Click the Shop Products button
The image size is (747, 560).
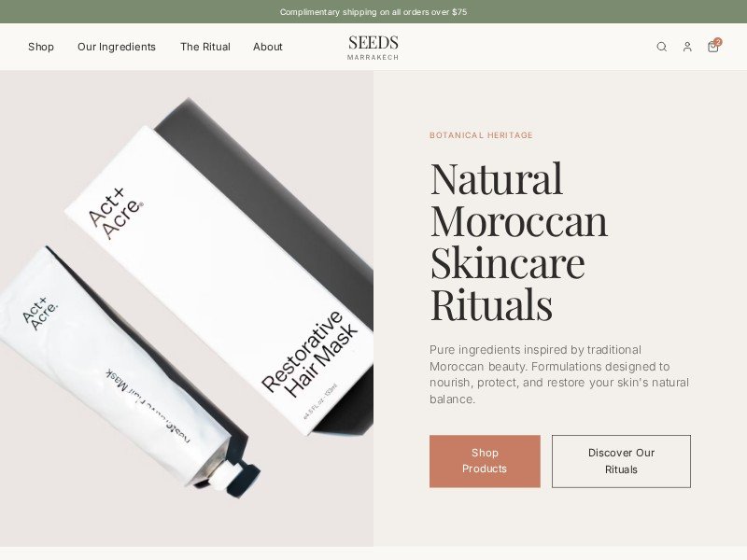coord(485,461)
